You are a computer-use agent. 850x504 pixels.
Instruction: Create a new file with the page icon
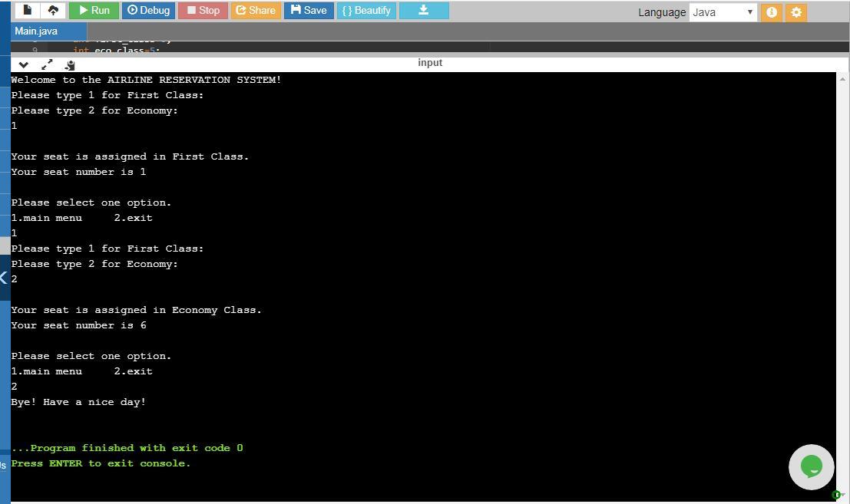(x=28, y=10)
